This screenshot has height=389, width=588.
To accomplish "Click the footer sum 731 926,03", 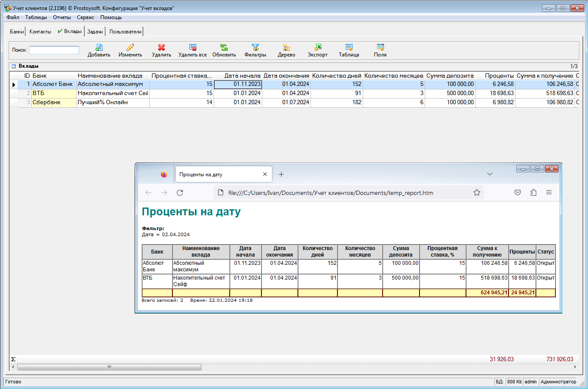I will coord(560,359).
